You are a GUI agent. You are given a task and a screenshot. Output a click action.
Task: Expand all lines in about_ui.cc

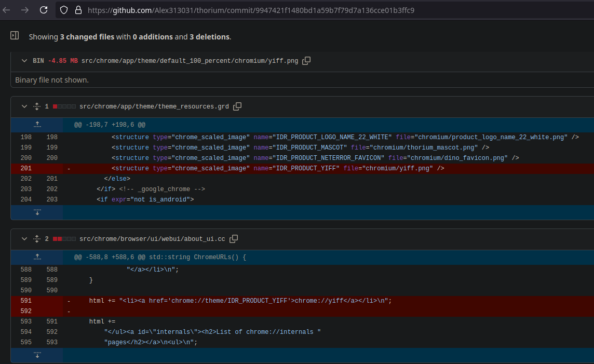[x=37, y=239]
